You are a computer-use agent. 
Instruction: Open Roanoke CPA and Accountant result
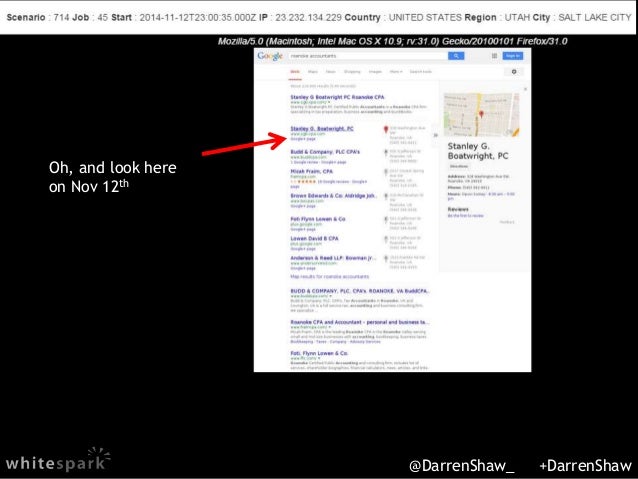coord(359,322)
